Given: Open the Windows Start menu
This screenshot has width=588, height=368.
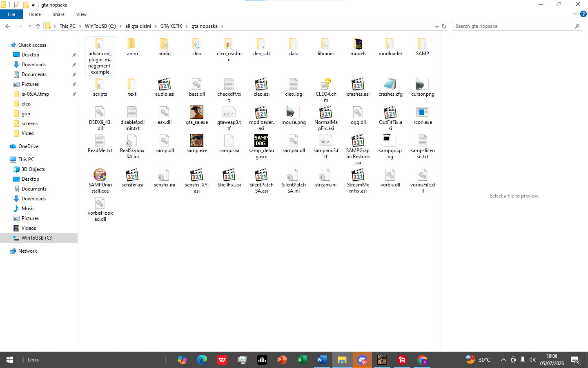Looking at the screenshot, I should [10, 360].
